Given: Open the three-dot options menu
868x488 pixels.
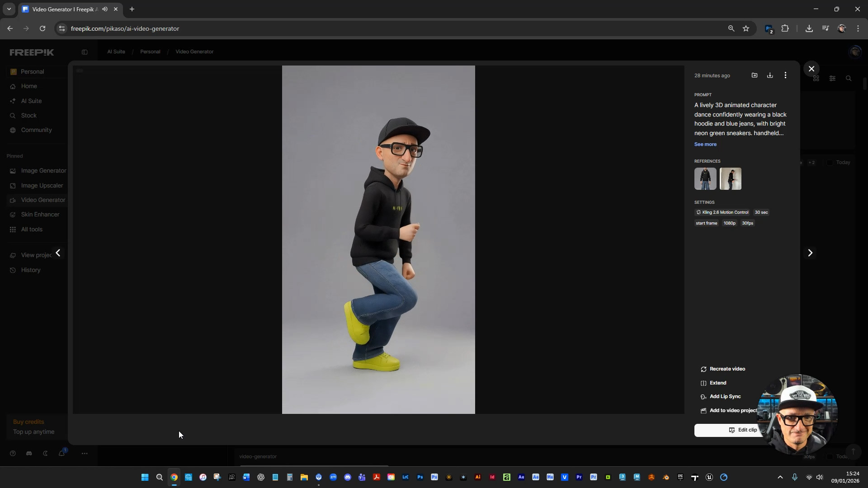Looking at the screenshot, I should click(x=785, y=75).
